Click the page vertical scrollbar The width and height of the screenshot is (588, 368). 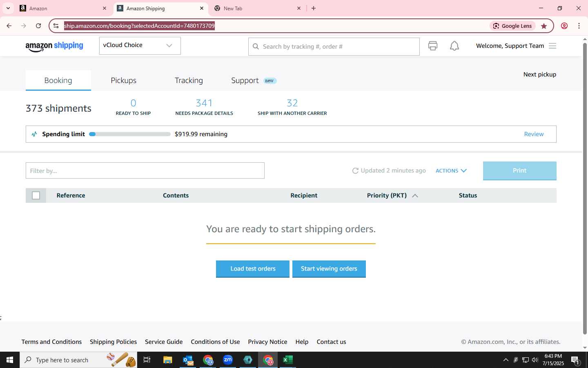(x=585, y=188)
